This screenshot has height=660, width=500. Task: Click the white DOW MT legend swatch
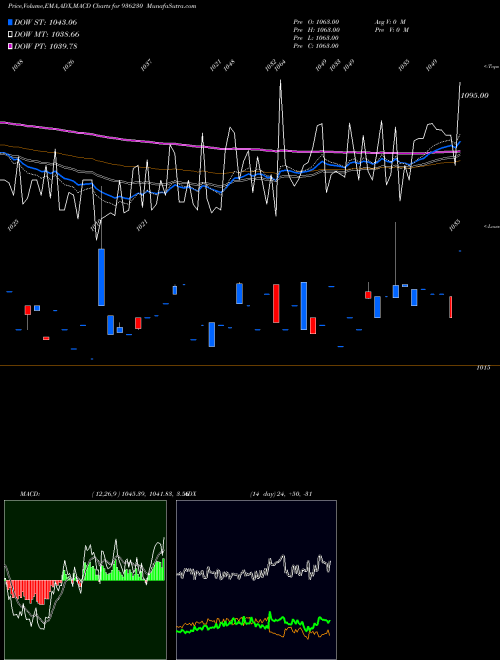(11, 35)
